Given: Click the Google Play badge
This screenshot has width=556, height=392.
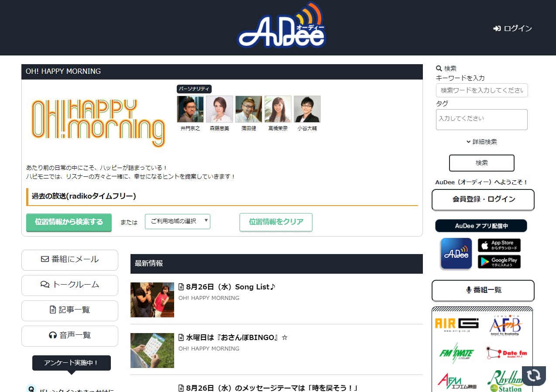Looking at the screenshot, I should [x=499, y=261].
